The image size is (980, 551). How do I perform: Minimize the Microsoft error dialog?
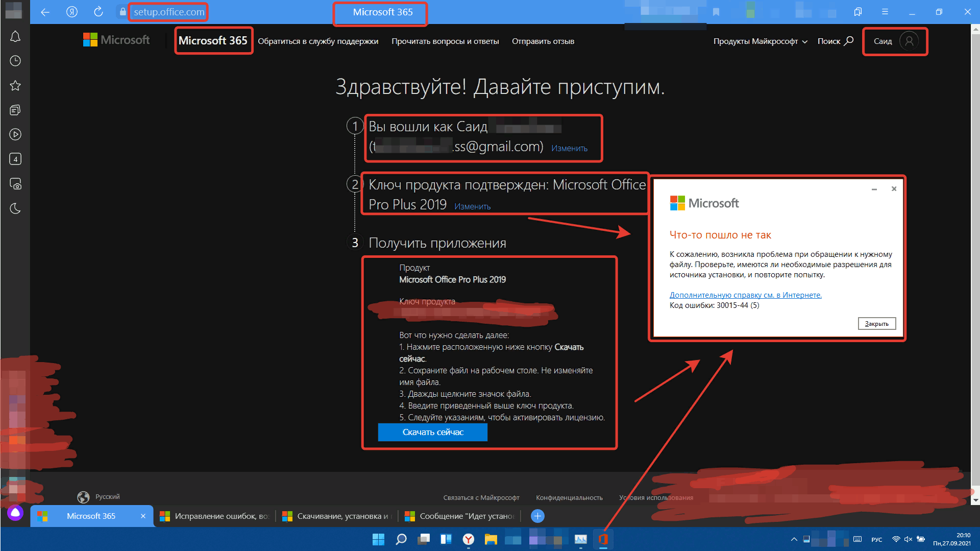coord(874,189)
